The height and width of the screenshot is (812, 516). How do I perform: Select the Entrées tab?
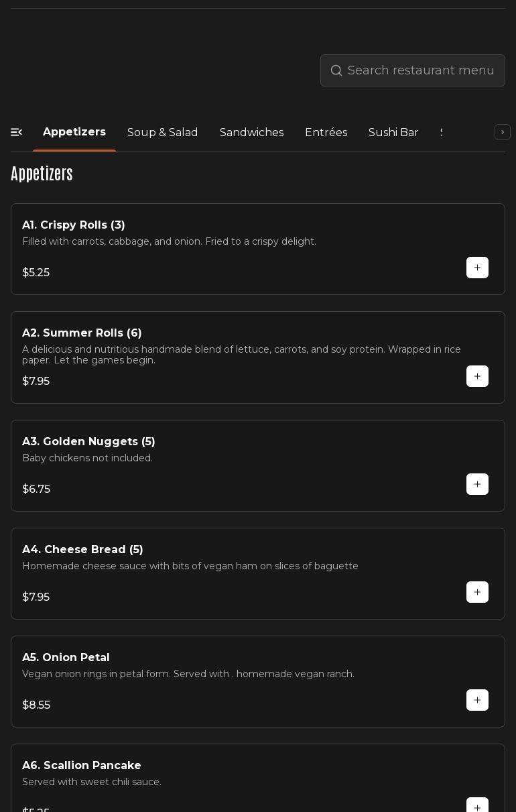326,132
